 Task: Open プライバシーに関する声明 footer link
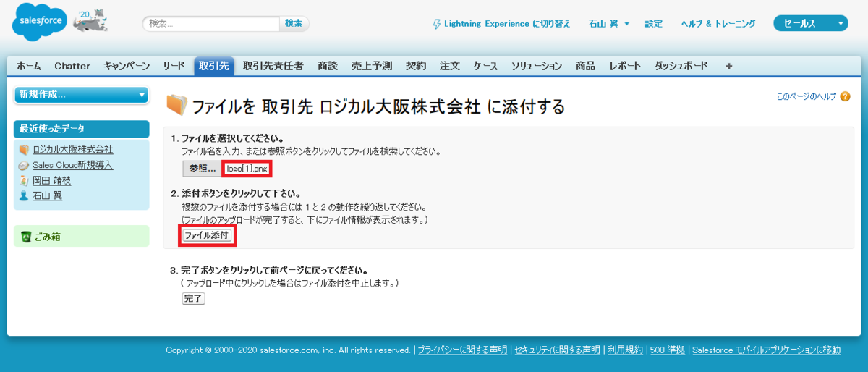point(462,350)
